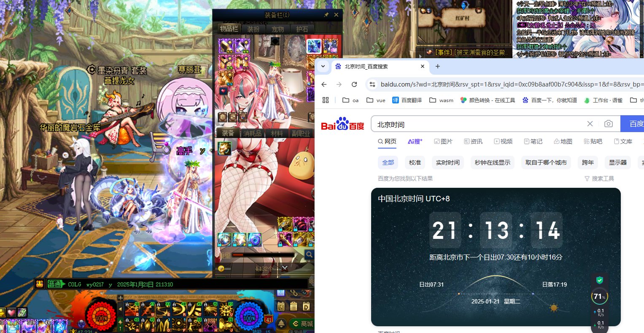Open a new browser tab

(437, 66)
